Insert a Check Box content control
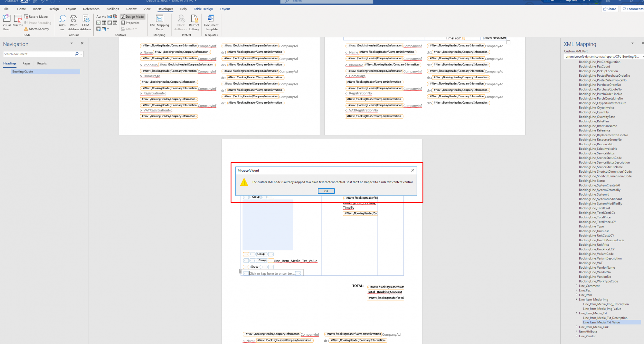The width and height of the screenshot is (644, 344). point(99,23)
